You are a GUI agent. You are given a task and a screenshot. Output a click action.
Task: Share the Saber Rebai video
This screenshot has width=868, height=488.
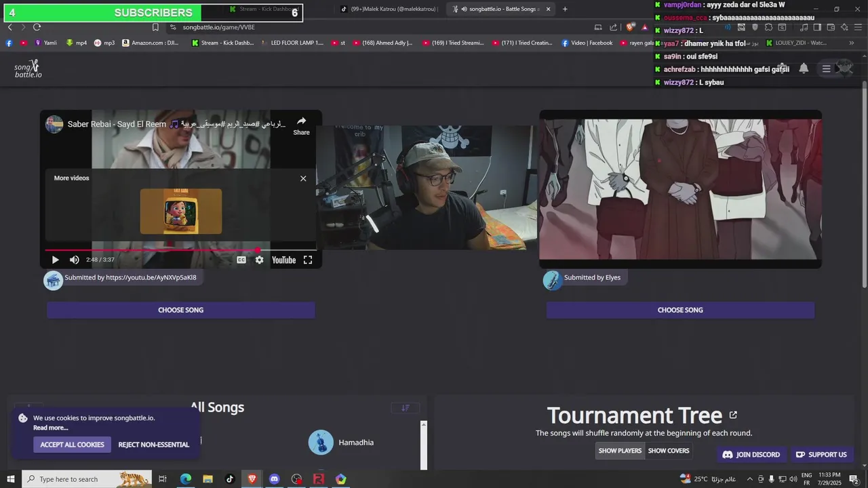[301, 125]
